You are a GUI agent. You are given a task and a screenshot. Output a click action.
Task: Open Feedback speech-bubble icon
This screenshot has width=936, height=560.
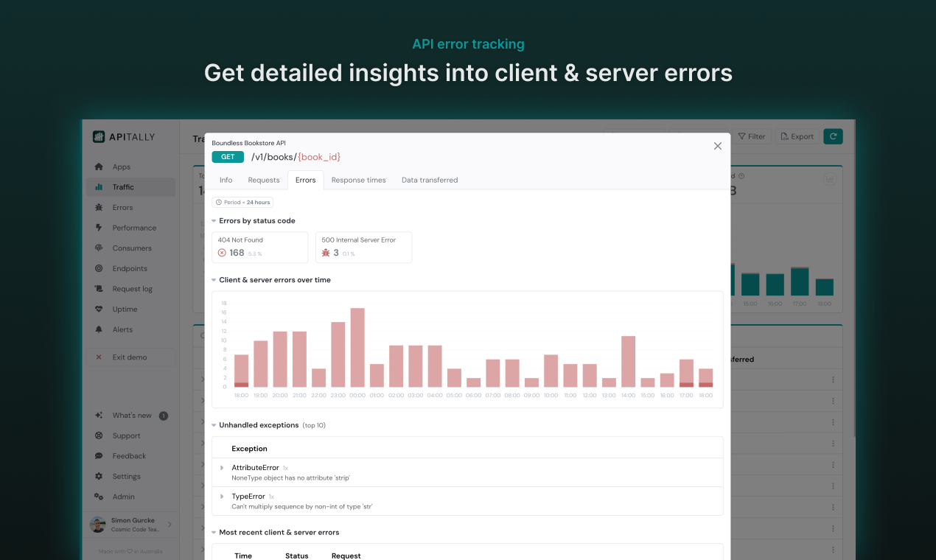tap(99, 456)
